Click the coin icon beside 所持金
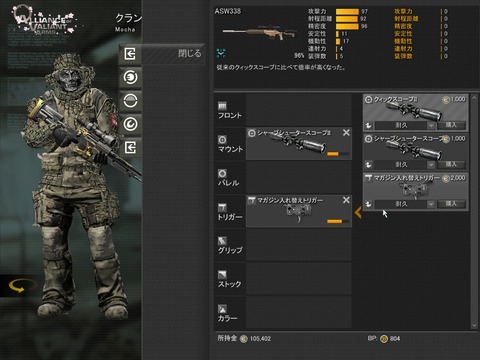This screenshot has width=480, height=360. click(x=244, y=339)
